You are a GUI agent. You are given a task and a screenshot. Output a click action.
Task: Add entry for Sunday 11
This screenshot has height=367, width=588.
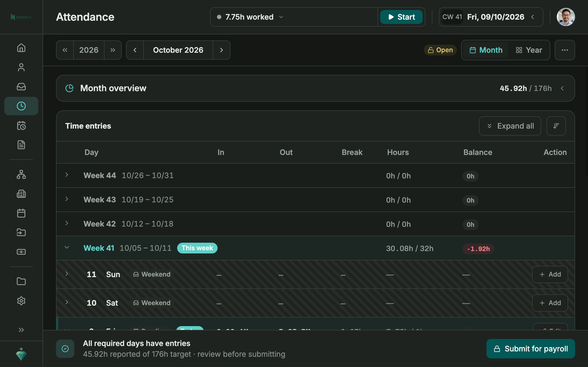tap(550, 274)
